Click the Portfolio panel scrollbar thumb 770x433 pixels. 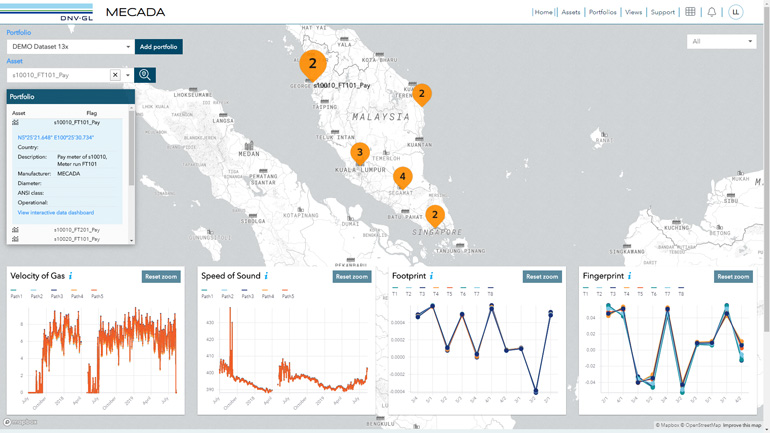(131, 147)
